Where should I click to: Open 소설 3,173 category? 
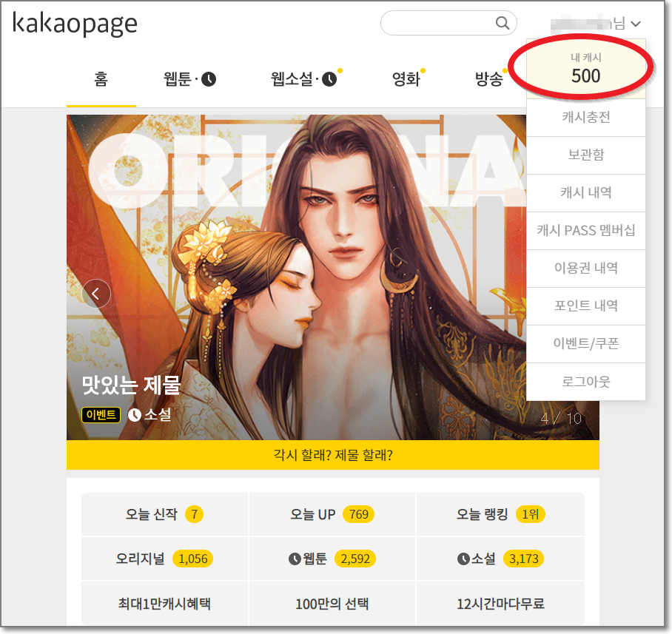pyautogui.click(x=500, y=559)
